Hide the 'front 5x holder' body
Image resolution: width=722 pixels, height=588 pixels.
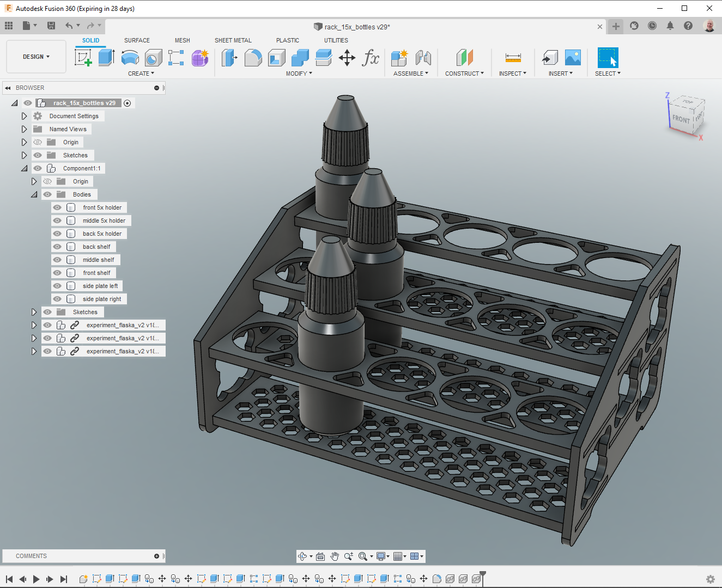tap(57, 207)
